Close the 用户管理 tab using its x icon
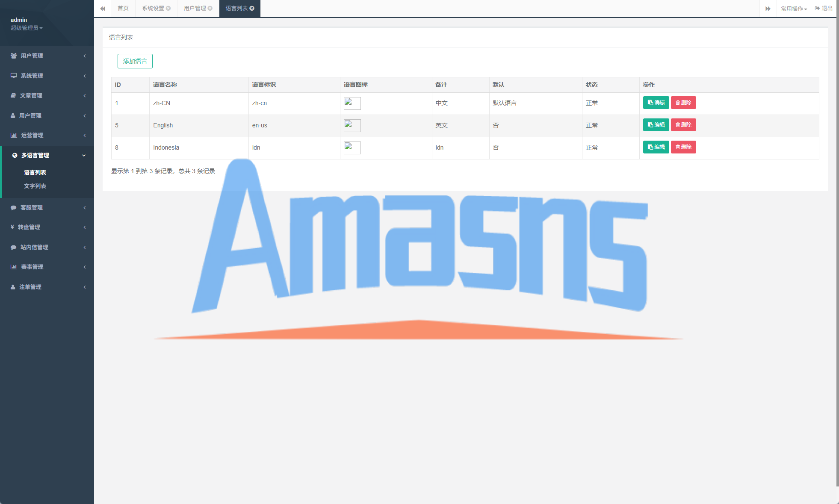This screenshot has height=504, width=839. coord(210,9)
